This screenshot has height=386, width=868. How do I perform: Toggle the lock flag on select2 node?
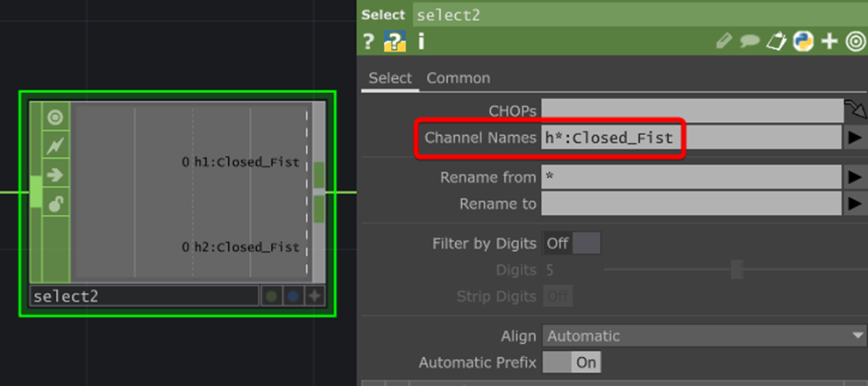click(x=55, y=204)
